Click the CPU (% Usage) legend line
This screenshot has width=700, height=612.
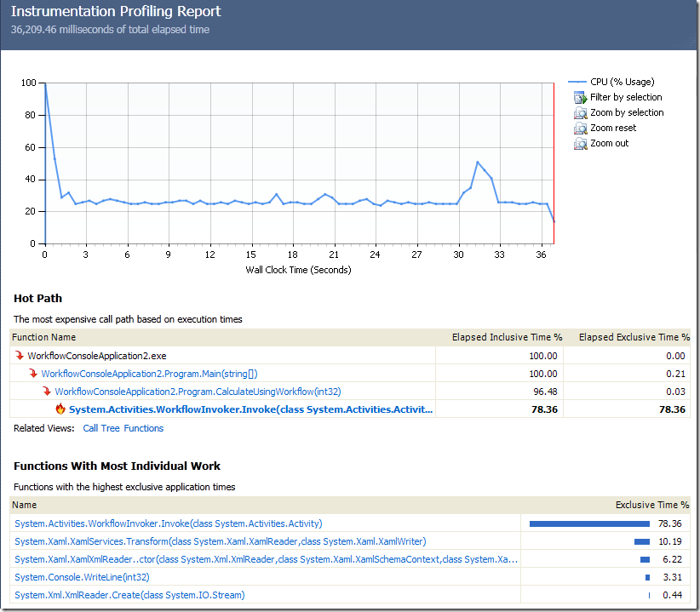[577, 82]
